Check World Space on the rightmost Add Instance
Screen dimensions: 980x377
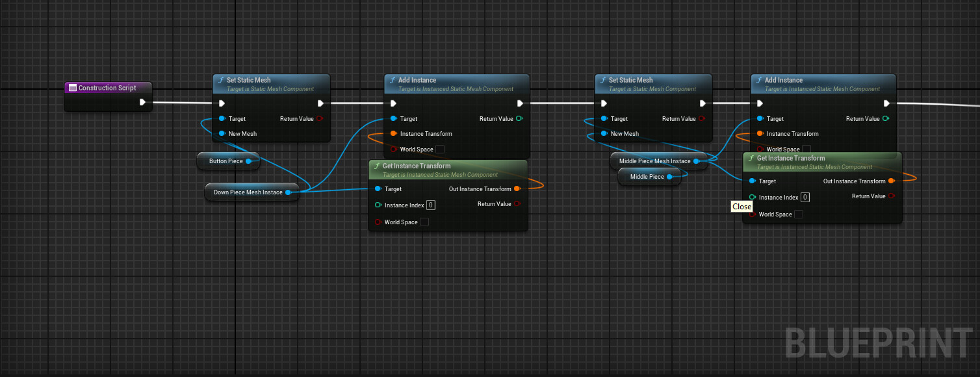[x=806, y=148]
